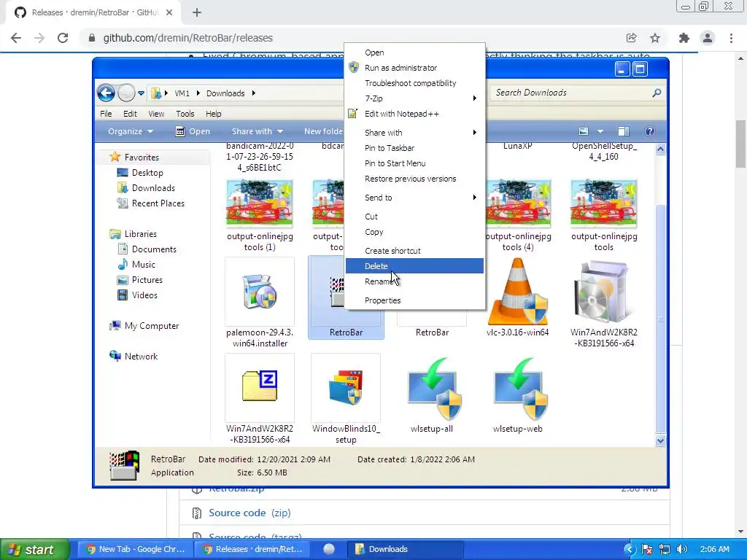Open a new Chrome tab with plus

[197, 13]
